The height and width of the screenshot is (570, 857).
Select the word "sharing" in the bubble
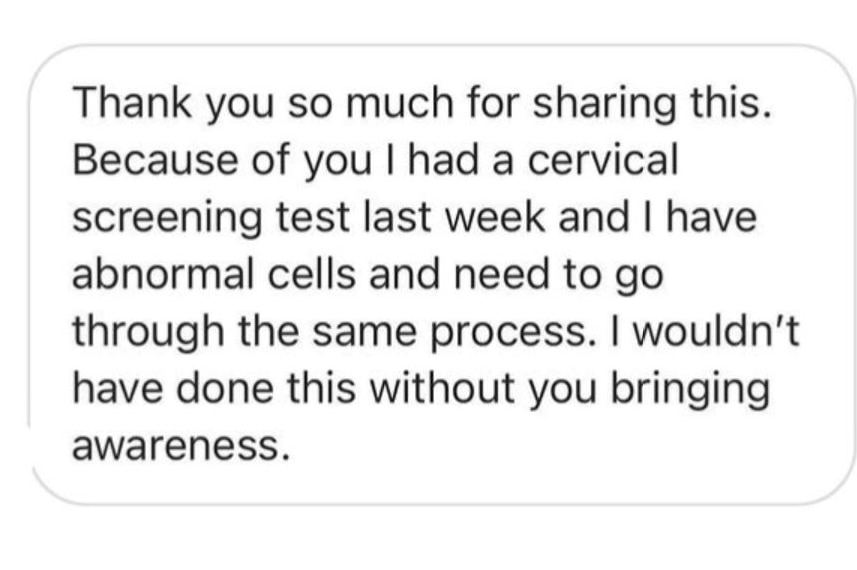tap(605, 105)
